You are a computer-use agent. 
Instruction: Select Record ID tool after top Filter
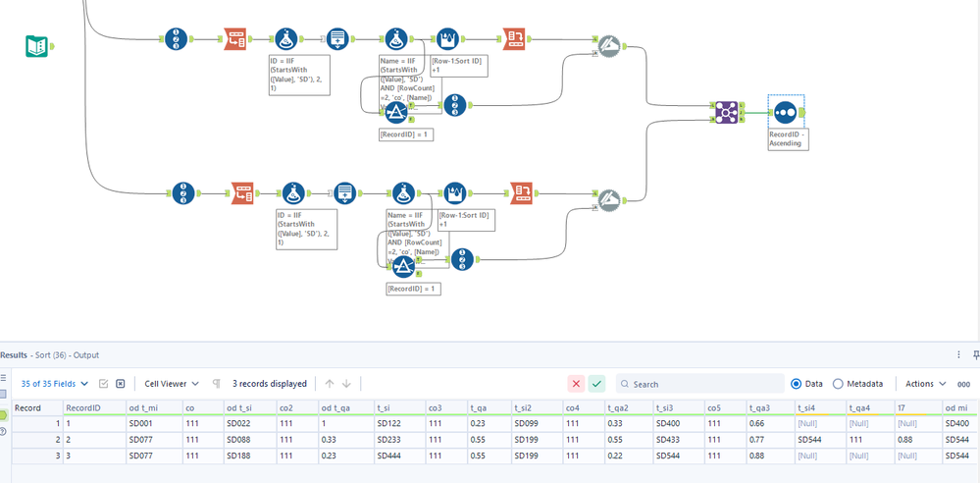pyautogui.click(x=455, y=105)
